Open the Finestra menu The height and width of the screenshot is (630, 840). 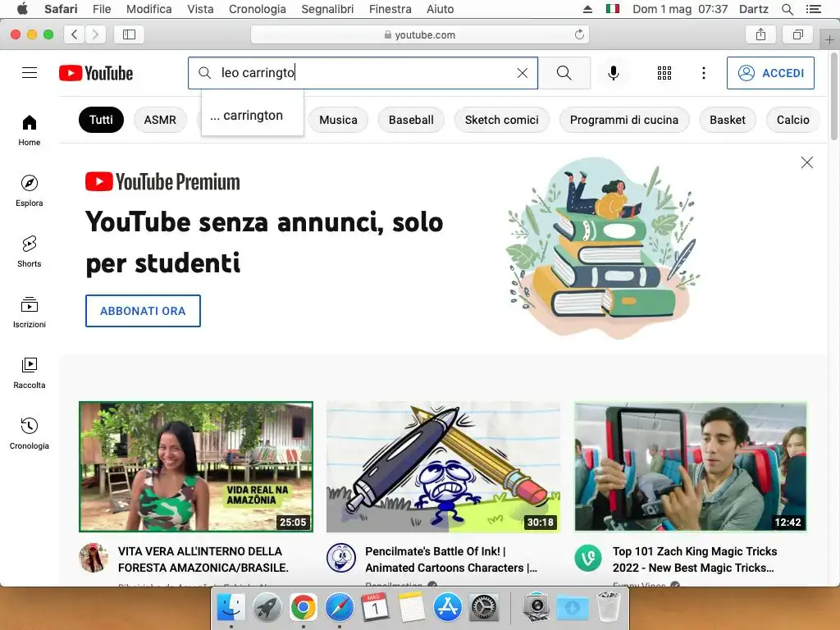390,9
